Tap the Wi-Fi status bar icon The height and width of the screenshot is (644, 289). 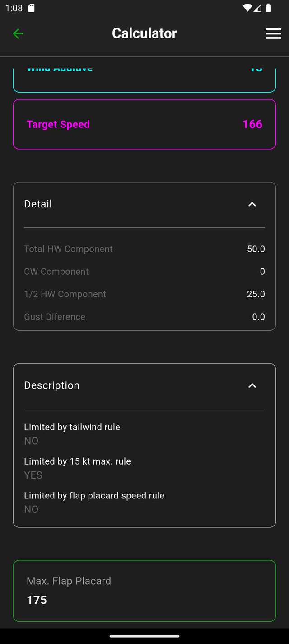[x=247, y=8]
